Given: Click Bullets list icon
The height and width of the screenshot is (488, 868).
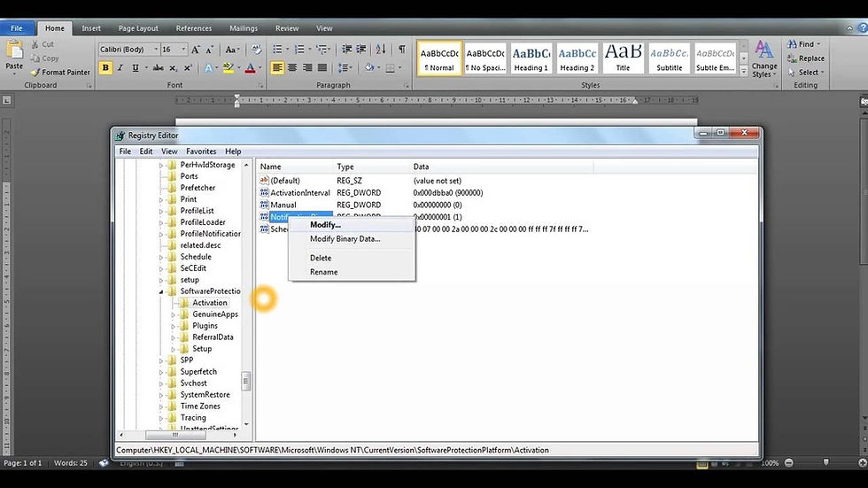Looking at the screenshot, I should pyautogui.click(x=277, y=50).
